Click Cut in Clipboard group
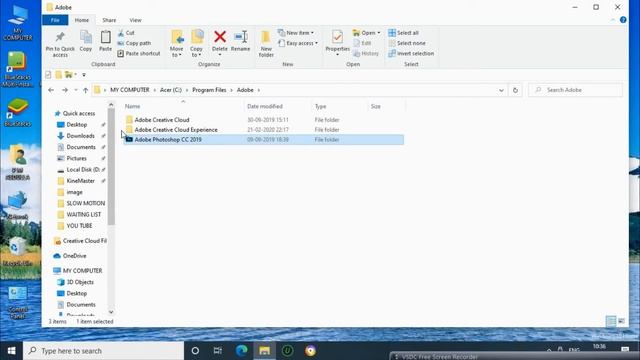 [126, 33]
